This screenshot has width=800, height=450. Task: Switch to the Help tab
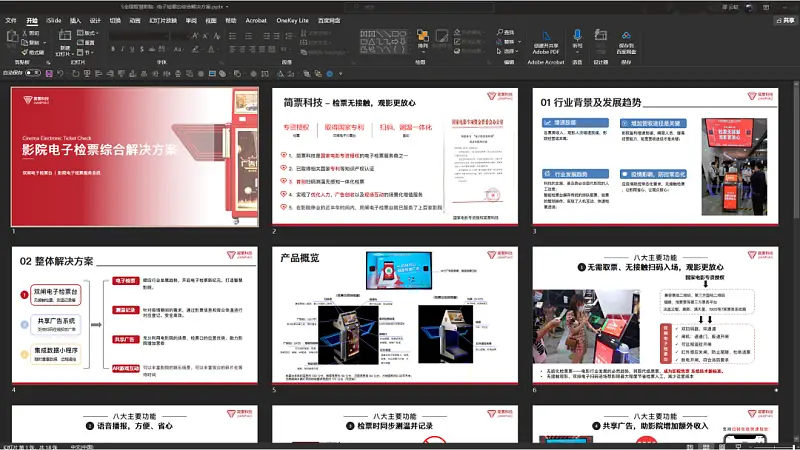click(231, 20)
